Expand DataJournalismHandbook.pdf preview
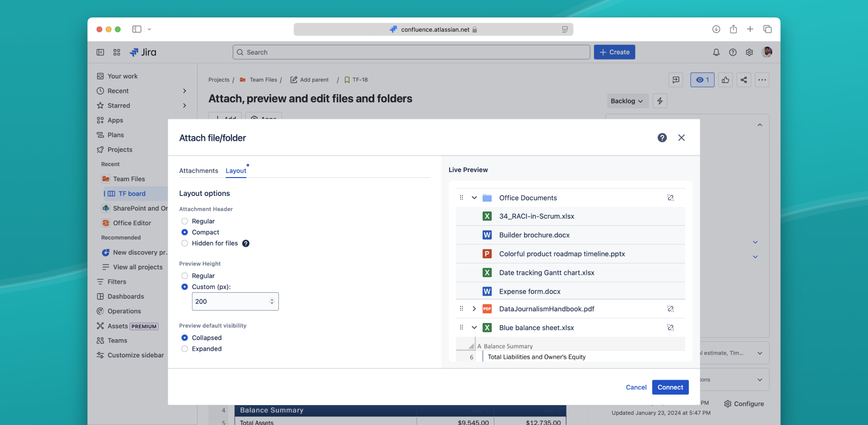The height and width of the screenshot is (425, 868). (474, 309)
